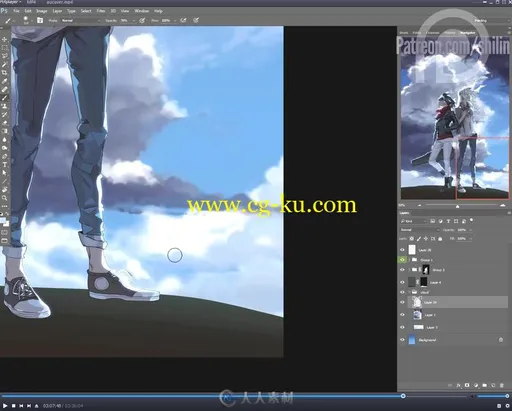This screenshot has height=411, width=512.
Task: Play the video in the player
Action: (x=5, y=406)
